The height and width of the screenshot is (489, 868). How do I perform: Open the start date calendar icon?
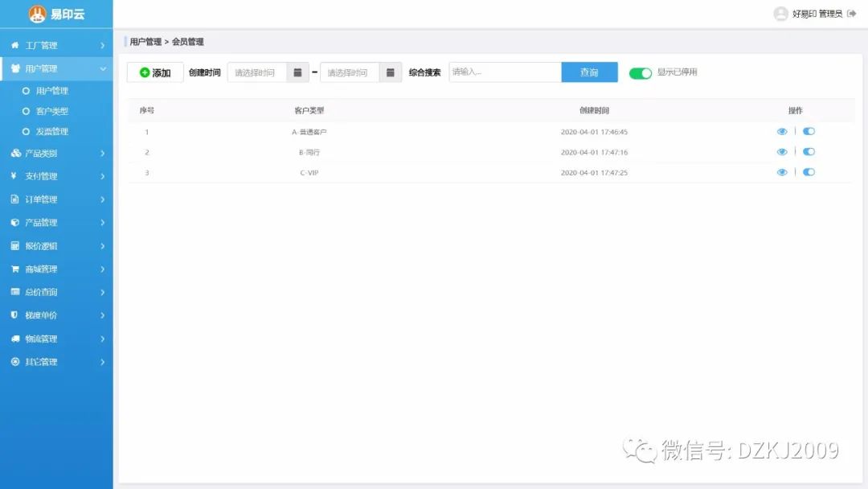coord(297,72)
